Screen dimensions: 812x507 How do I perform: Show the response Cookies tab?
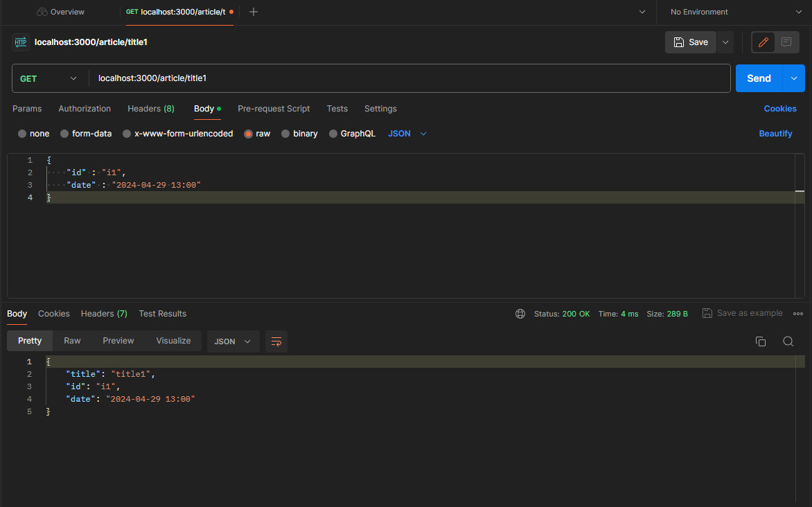click(x=54, y=314)
